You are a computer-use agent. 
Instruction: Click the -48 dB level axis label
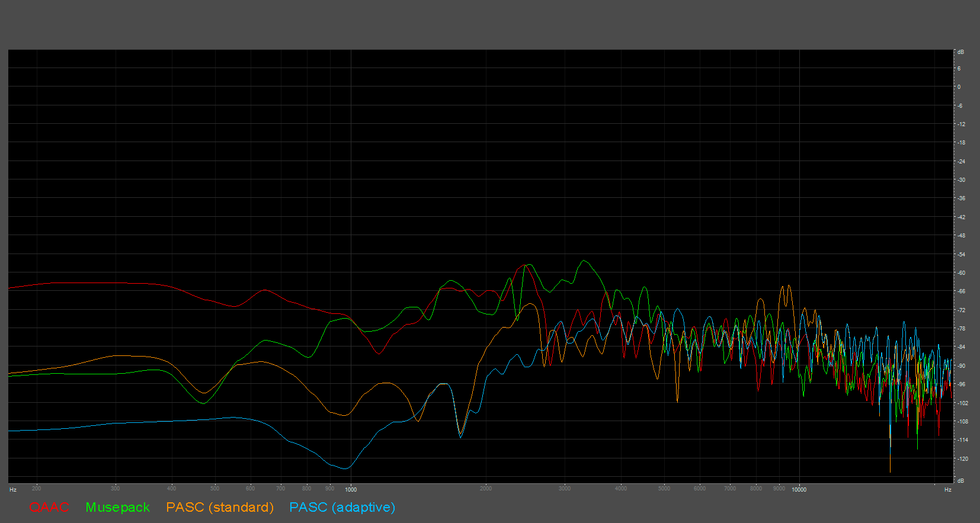click(x=961, y=236)
